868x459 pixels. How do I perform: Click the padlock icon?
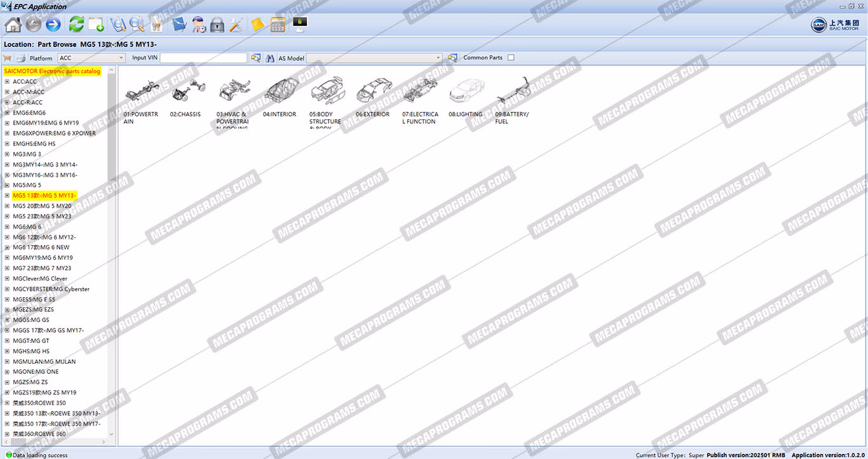217,25
